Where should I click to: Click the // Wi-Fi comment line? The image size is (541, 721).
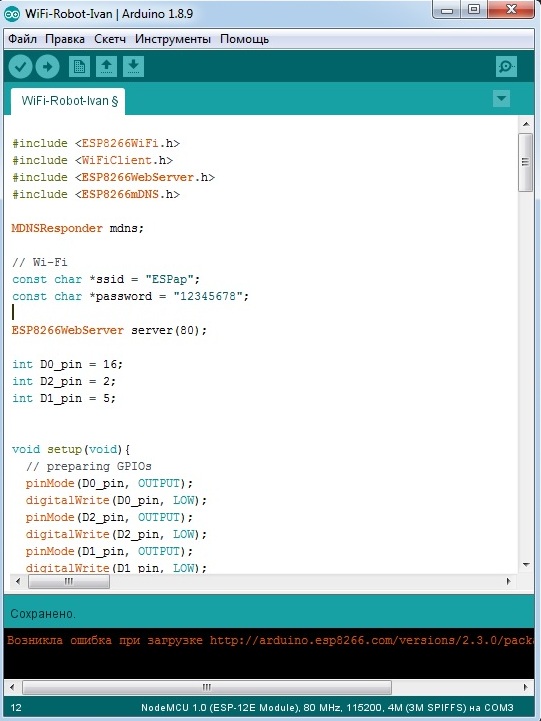coord(40,263)
